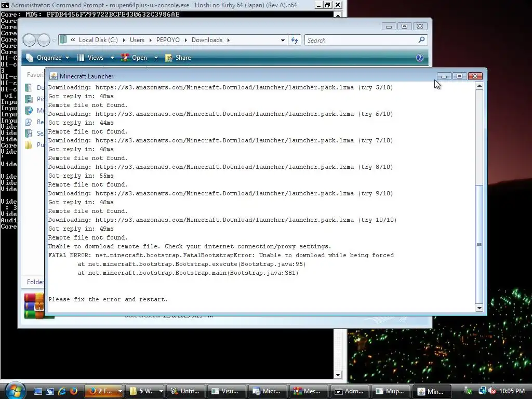Click the Show Desktop quick launch icon
The image size is (532, 399).
[38, 391]
